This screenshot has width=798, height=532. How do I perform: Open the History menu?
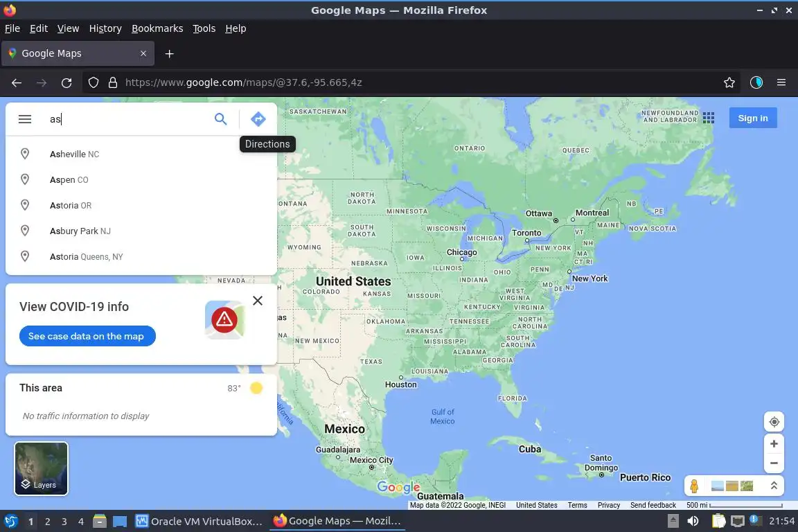105,28
